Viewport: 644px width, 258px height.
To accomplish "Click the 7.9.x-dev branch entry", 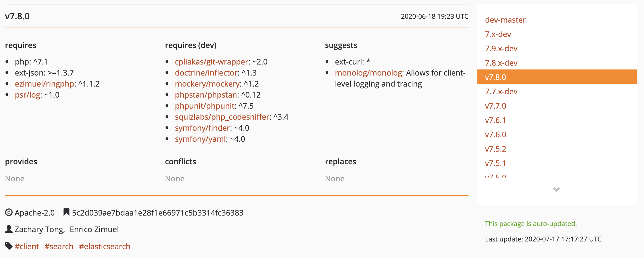I will point(501,48).
